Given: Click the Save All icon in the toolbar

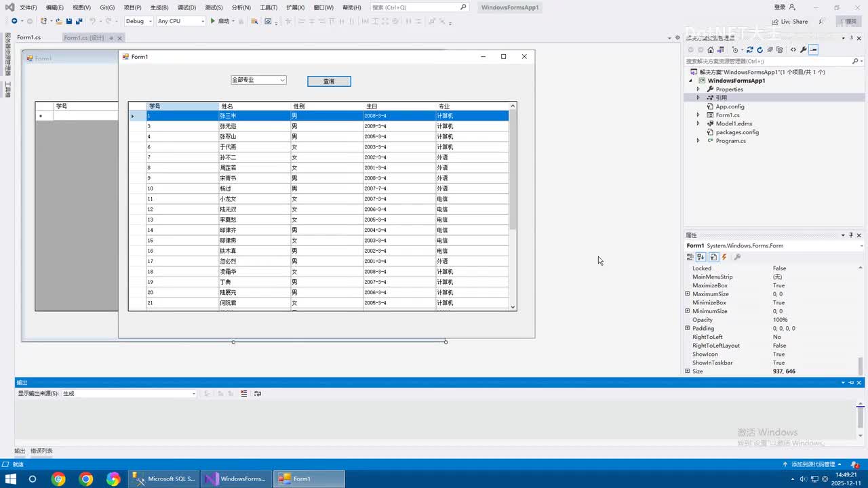Looking at the screenshot, I should click(x=79, y=21).
